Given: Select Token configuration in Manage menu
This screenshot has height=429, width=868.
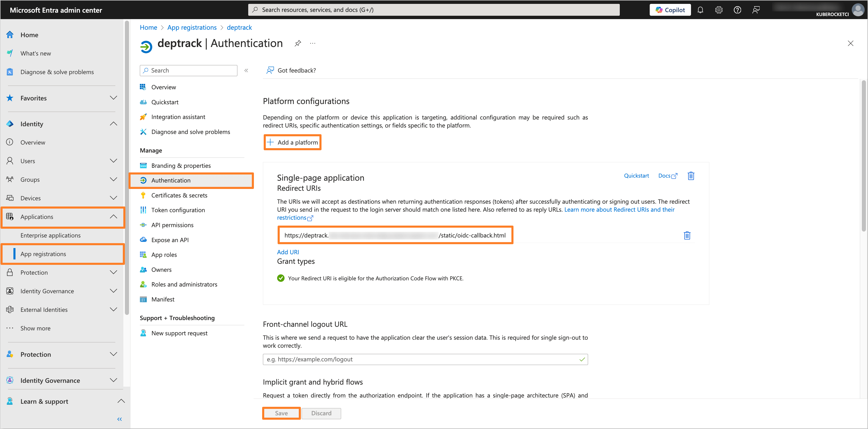Looking at the screenshot, I should (x=178, y=210).
